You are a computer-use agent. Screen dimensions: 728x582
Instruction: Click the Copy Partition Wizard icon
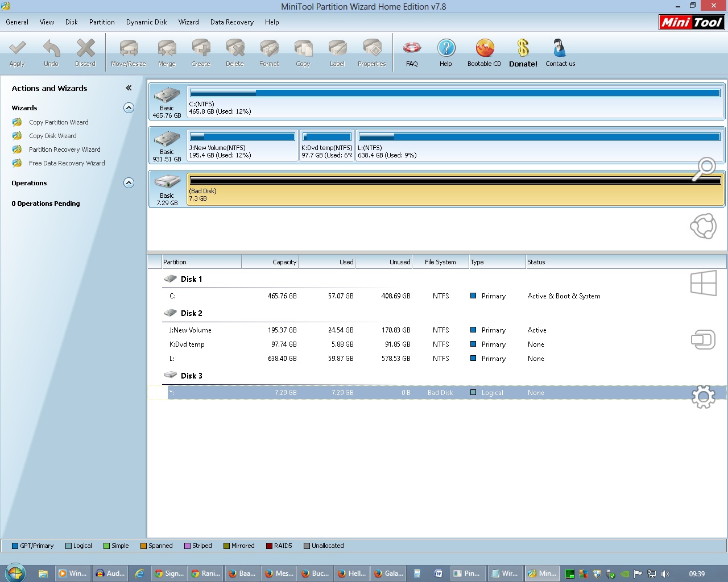tap(17, 122)
